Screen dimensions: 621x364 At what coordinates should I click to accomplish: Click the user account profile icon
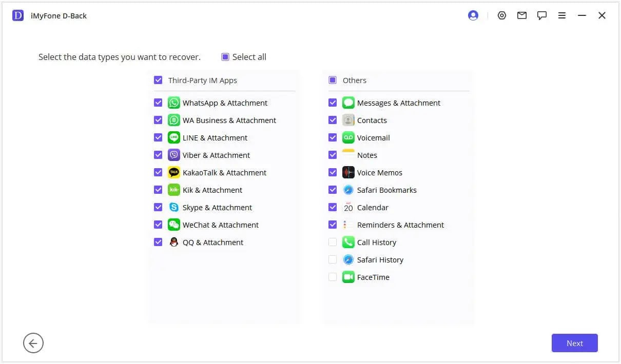(473, 15)
